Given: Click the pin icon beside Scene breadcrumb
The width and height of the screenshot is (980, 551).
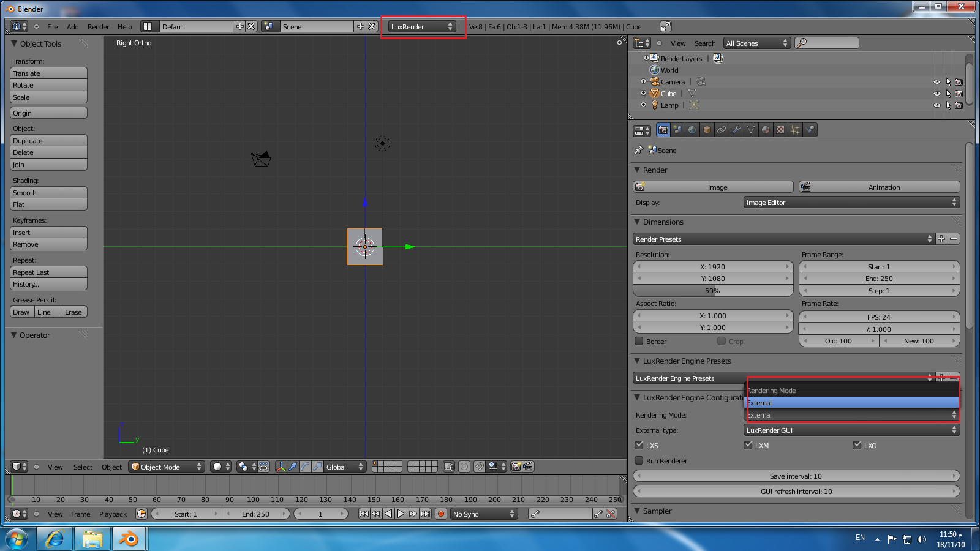Looking at the screenshot, I should [x=639, y=150].
